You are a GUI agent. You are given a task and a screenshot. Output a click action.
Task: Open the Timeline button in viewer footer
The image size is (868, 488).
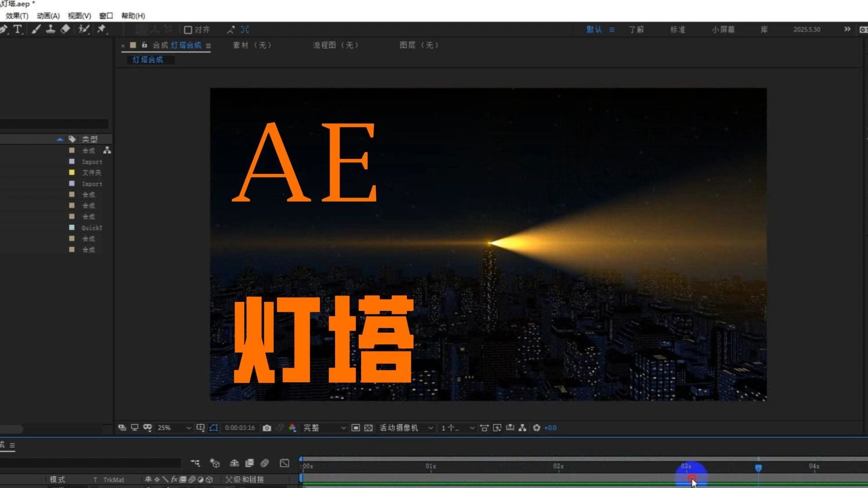click(510, 427)
